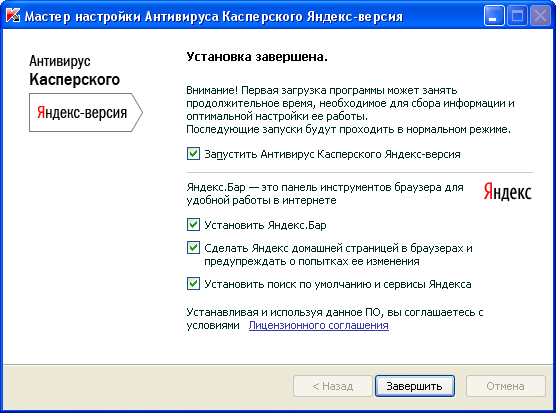Image resolution: width=556 pixels, height=413 pixels.
Task: Click the Внимание first-launch warning paragraph
Action: [350, 110]
